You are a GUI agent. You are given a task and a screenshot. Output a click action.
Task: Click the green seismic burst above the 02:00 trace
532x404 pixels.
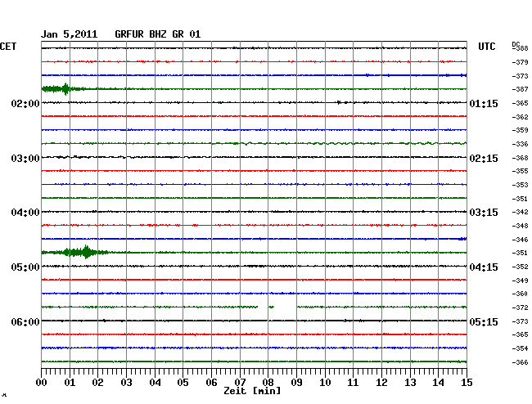click(x=64, y=89)
